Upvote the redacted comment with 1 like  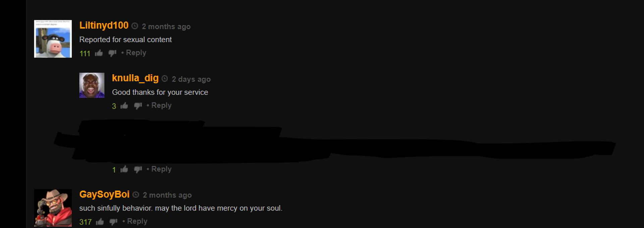pos(124,169)
